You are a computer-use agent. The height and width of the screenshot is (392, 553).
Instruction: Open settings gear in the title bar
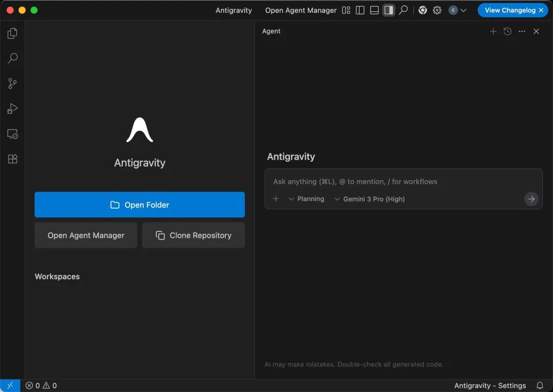pos(437,10)
